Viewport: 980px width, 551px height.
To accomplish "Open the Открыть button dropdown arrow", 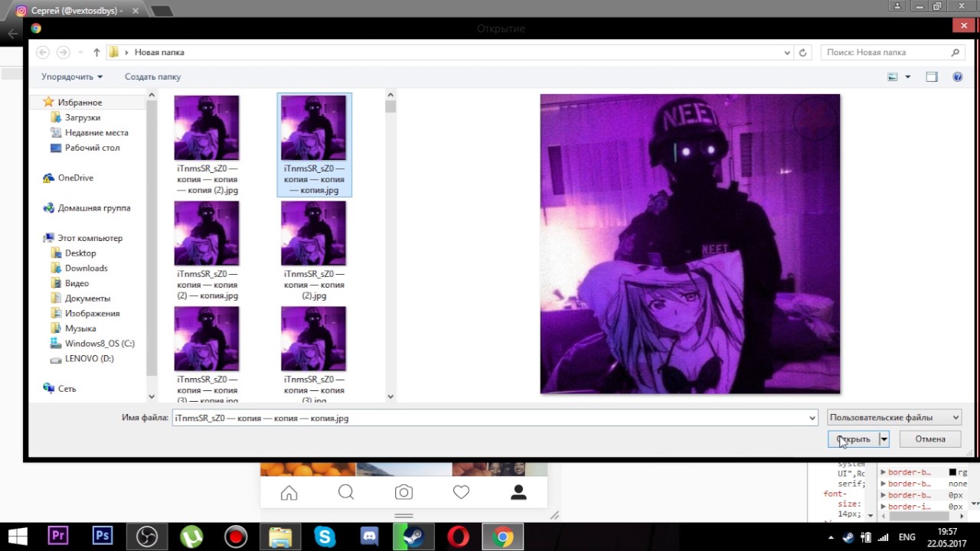I will coord(884,439).
